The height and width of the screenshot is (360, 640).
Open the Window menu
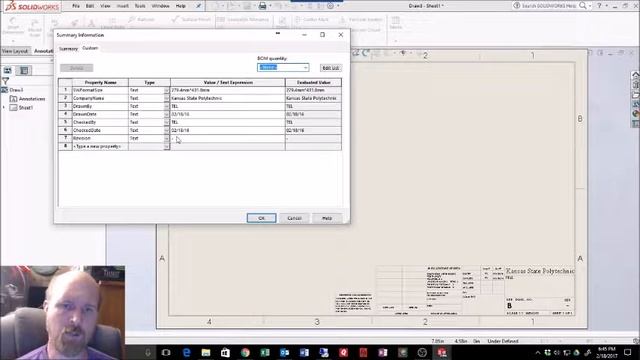(160, 6)
